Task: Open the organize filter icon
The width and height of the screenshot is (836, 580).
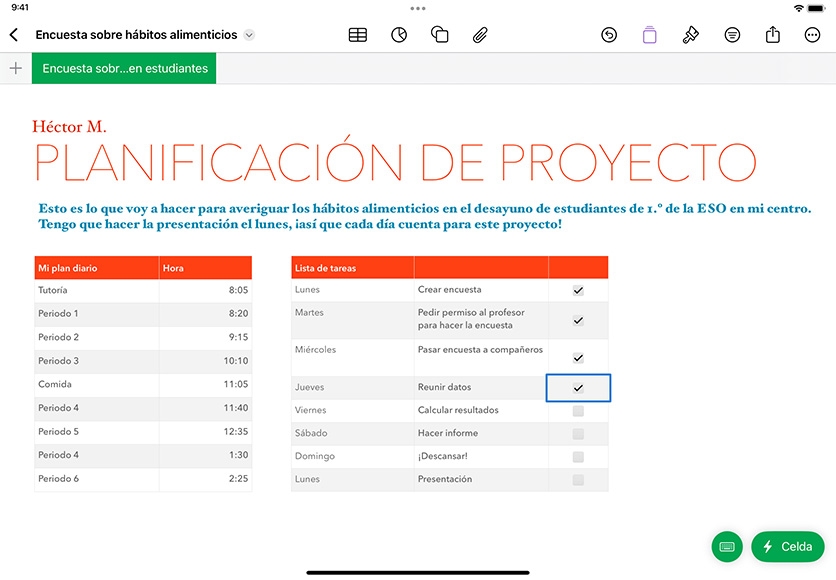Action: (x=732, y=35)
